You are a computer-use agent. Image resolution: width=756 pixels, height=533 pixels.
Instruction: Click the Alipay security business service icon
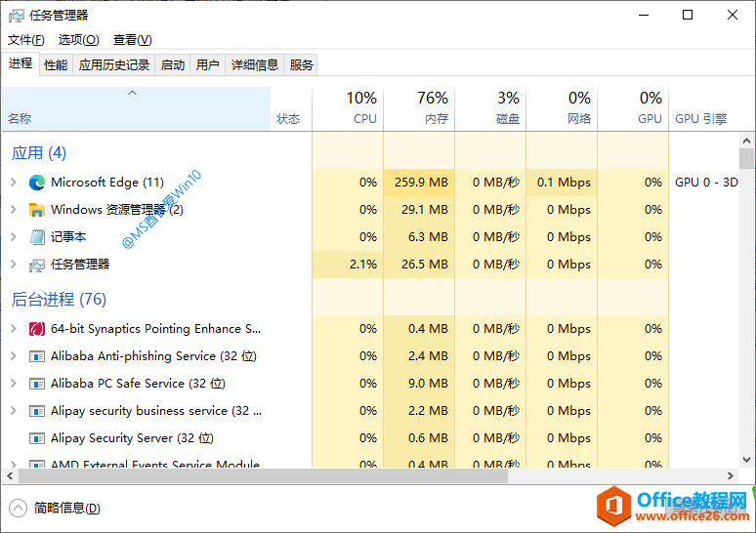(37, 411)
